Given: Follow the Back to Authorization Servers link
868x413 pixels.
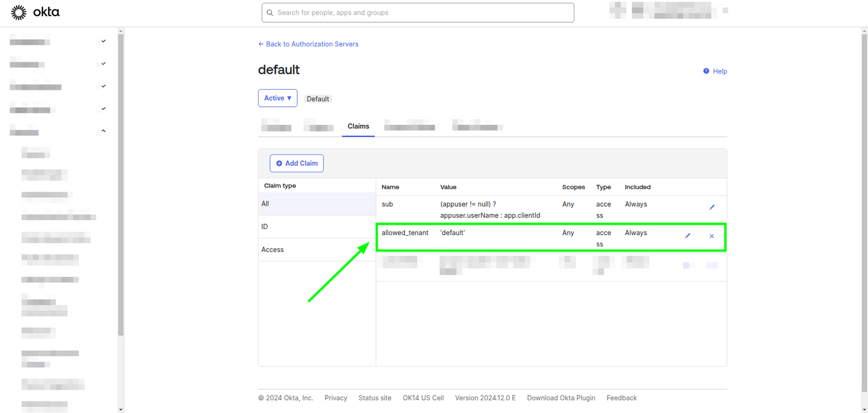Looking at the screenshot, I should click(308, 43).
